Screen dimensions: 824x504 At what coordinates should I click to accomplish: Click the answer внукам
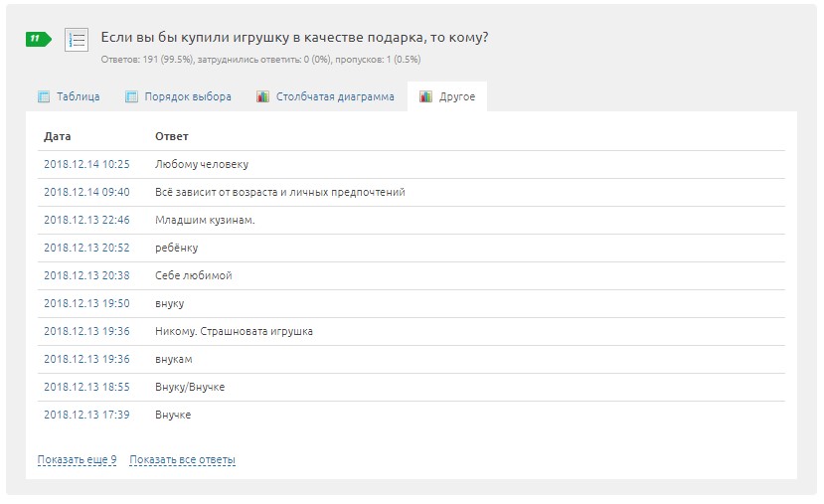click(x=173, y=360)
